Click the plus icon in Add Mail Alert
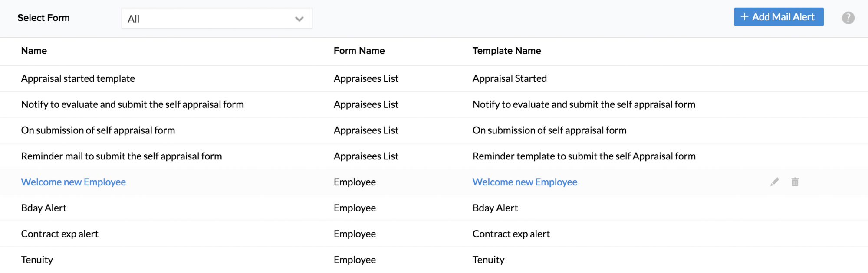868x273 pixels. 744,17
